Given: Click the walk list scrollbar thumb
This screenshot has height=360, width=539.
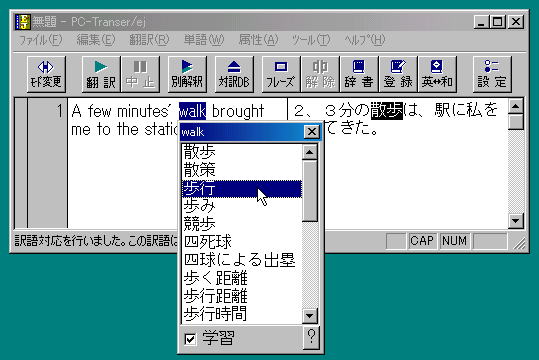Looking at the screenshot, I should pos(310,191).
